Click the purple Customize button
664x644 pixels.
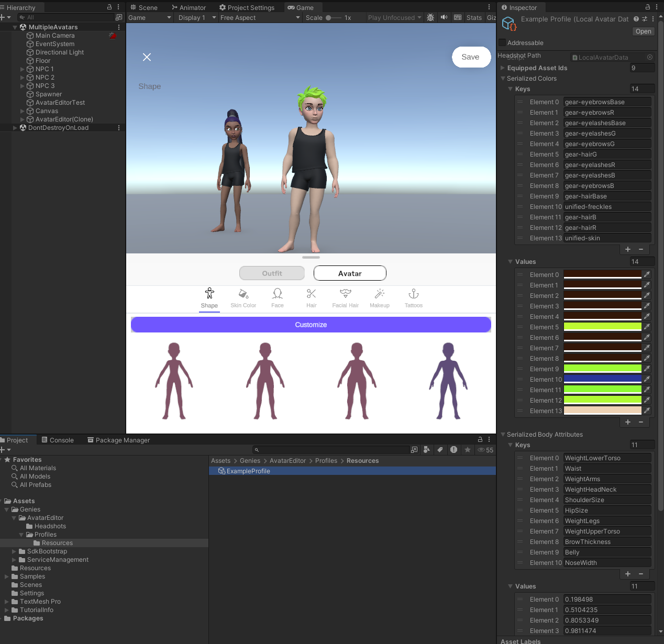pos(311,325)
